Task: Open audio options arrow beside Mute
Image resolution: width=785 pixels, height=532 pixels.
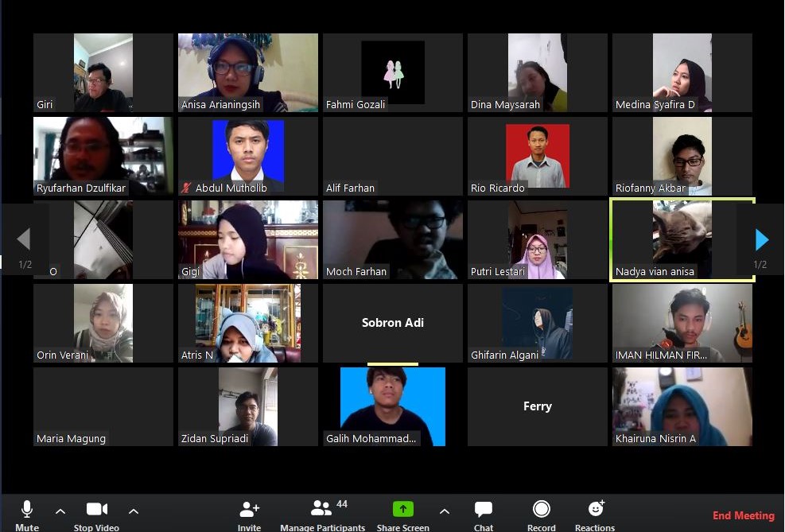Action: coord(60,511)
